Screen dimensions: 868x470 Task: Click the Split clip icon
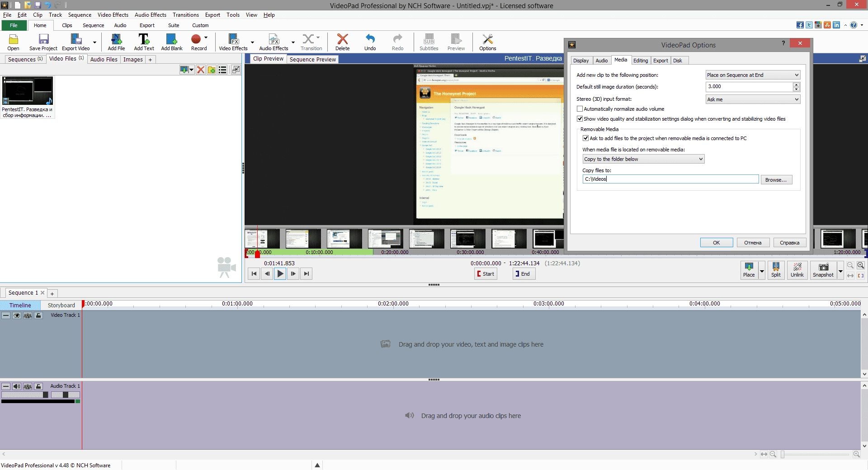pos(776,270)
